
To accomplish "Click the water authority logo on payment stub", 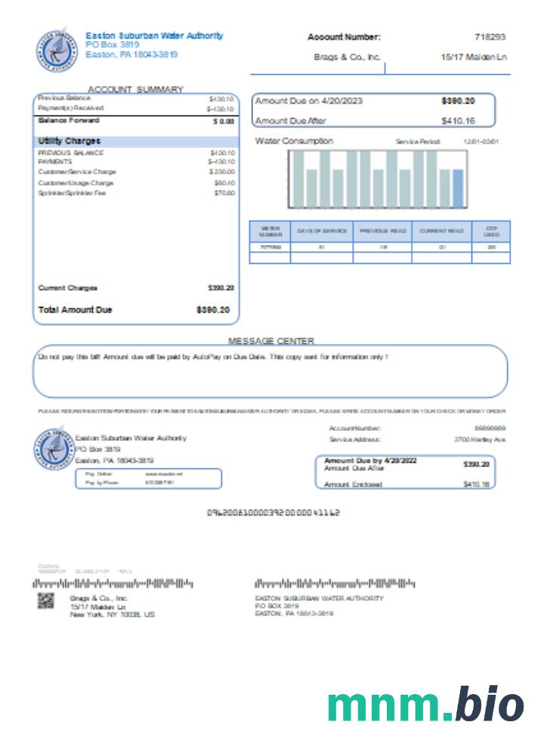I will 52,449.
